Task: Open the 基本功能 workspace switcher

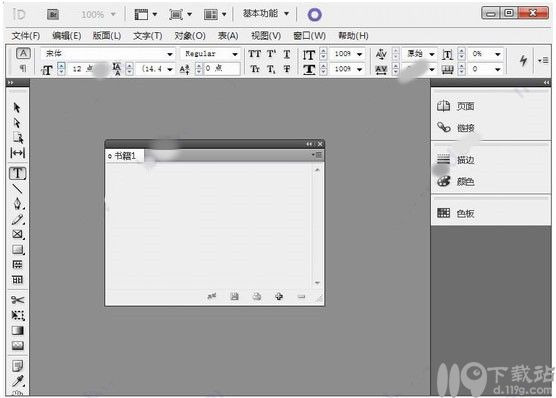Action: coord(266,14)
